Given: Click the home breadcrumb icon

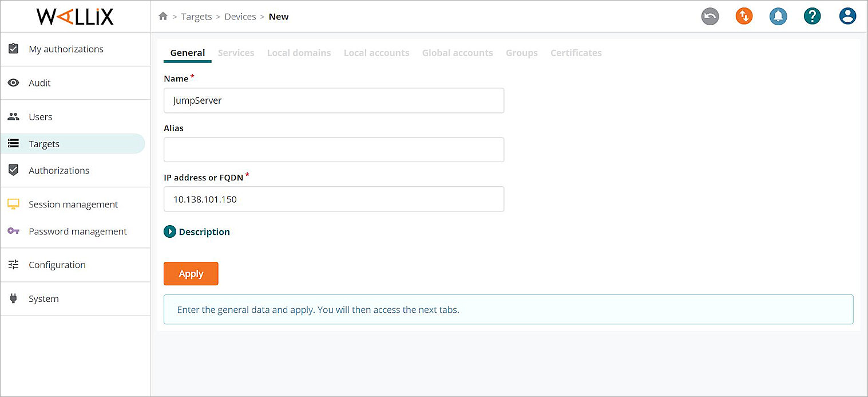Looking at the screenshot, I should [163, 16].
